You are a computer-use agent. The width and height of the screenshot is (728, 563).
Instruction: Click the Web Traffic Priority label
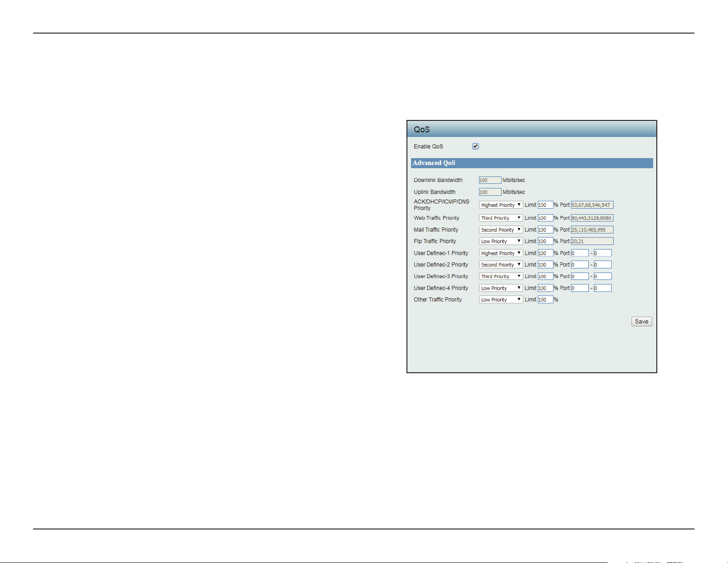pos(436,218)
